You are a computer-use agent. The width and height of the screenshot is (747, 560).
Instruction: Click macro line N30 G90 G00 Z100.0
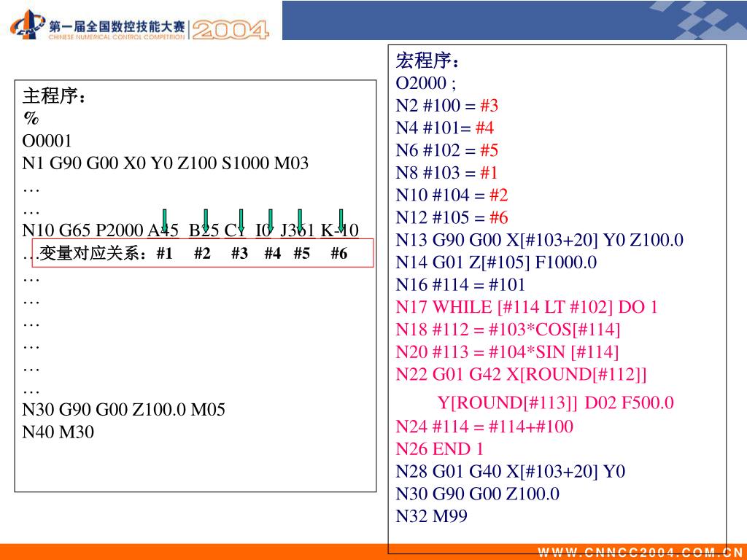(x=477, y=494)
